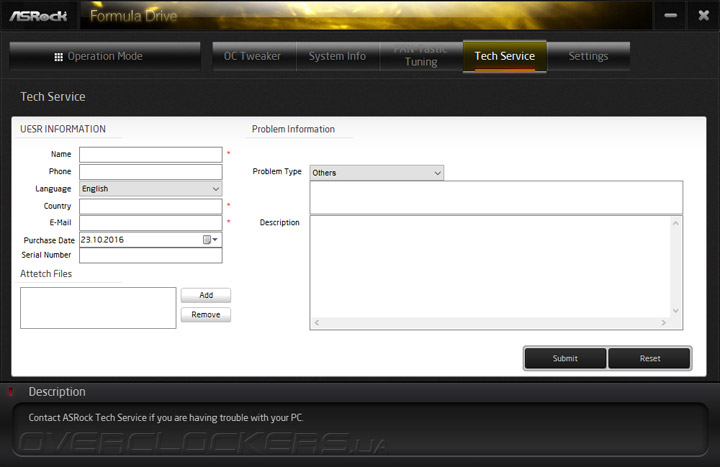Click the Description scroll up arrow

(675, 223)
